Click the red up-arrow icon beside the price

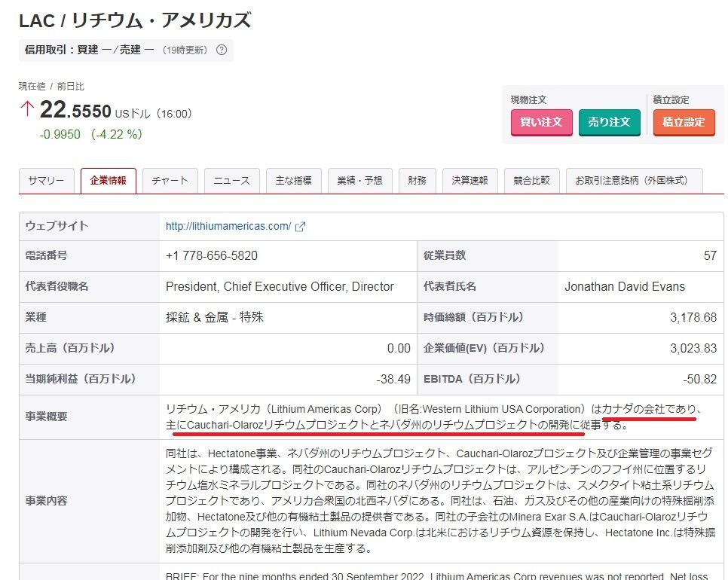click(x=27, y=108)
